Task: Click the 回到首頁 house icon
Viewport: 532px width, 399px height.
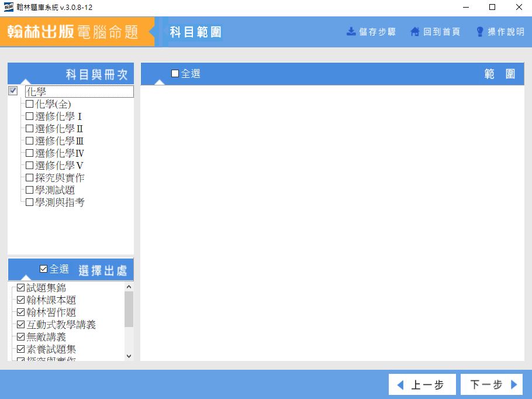Action: (414, 32)
